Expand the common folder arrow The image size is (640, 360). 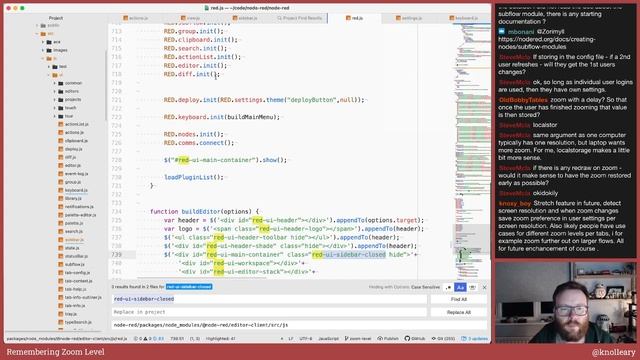pyautogui.click(x=55, y=83)
